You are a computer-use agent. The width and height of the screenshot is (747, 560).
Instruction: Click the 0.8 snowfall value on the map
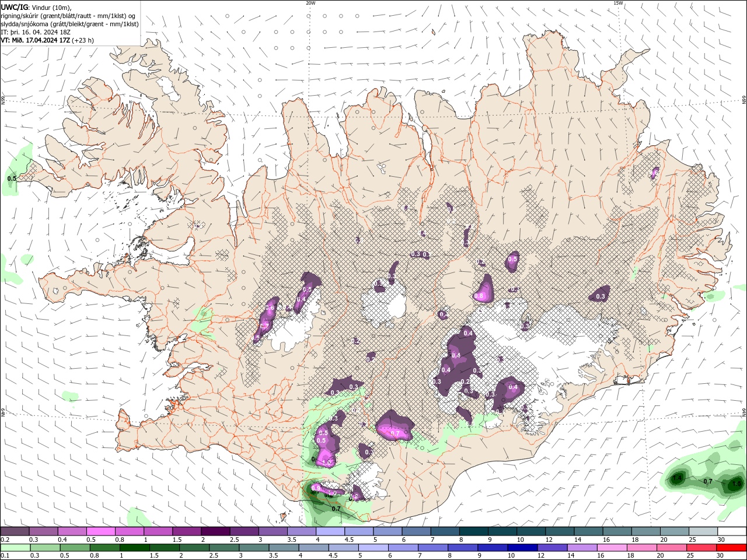(x=479, y=296)
